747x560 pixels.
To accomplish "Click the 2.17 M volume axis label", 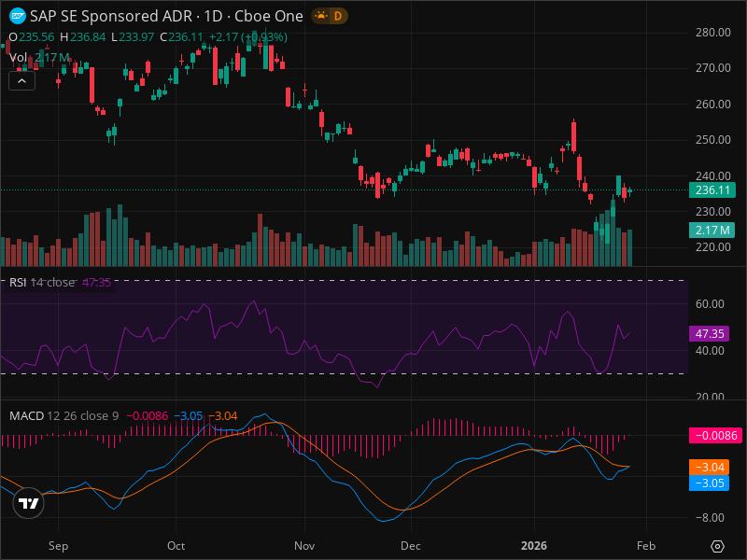I will point(712,231).
